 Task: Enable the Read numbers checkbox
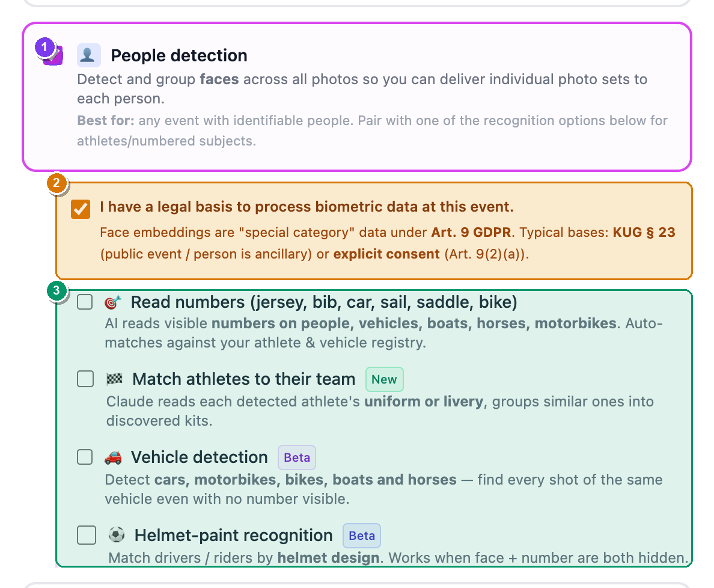[x=85, y=302]
